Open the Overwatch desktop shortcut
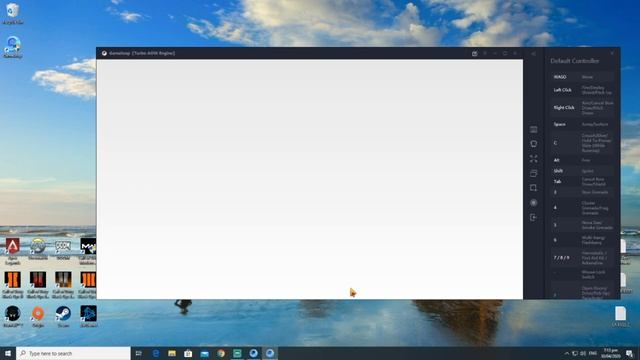The height and width of the screenshot is (360, 640). (x=38, y=249)
